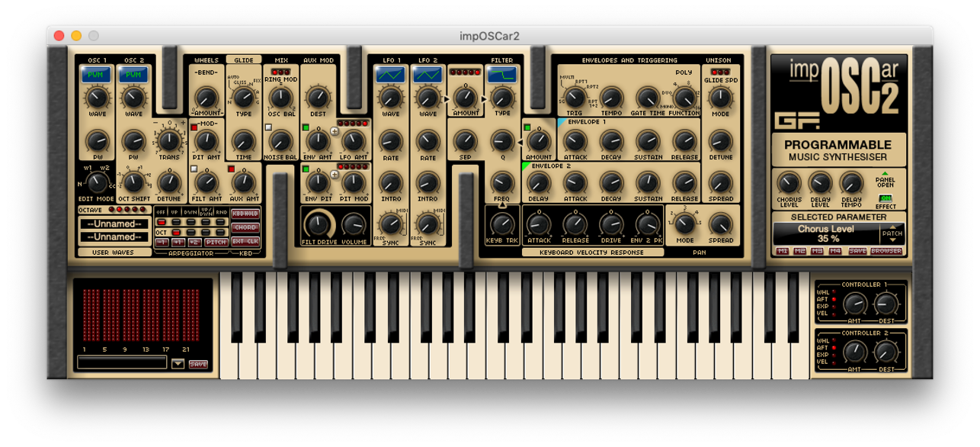Enable the Chord button
980x447 pixels.
coord(245,227)
